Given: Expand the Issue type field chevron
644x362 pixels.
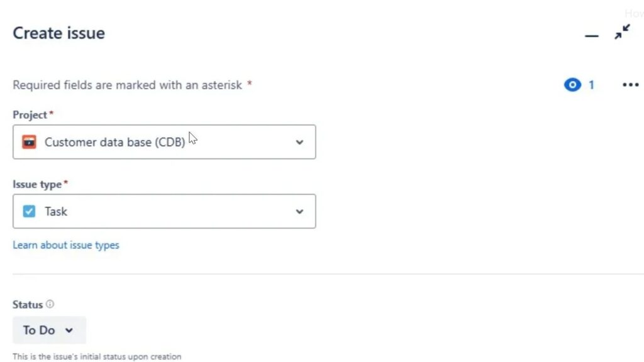Looking at the screenshot, I should 300,211.
